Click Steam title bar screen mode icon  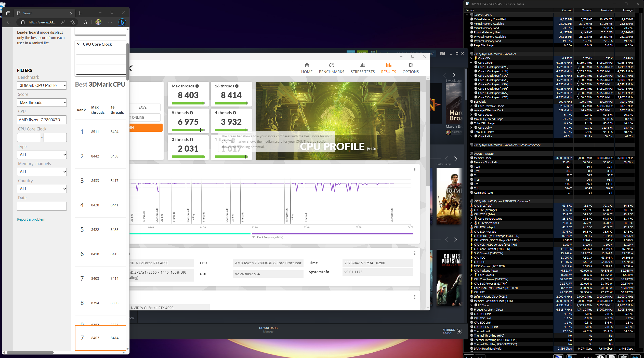(442, 54)
